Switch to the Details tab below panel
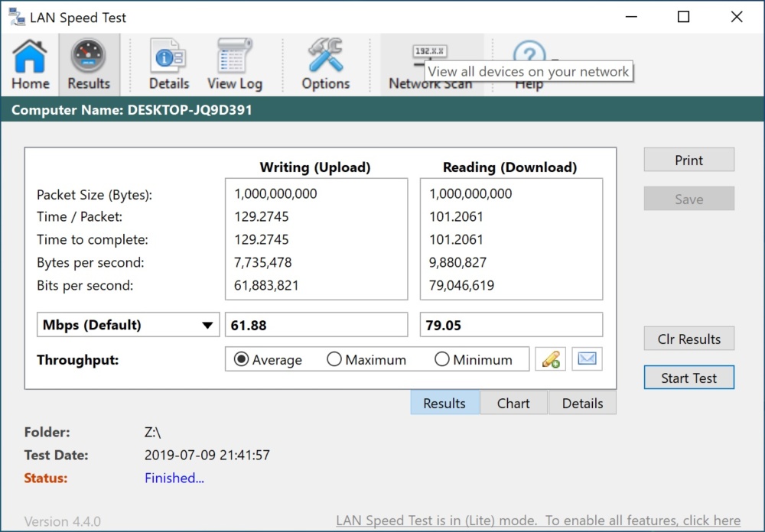Viewport: 765px width, 532px height. (x=582, y=404)
